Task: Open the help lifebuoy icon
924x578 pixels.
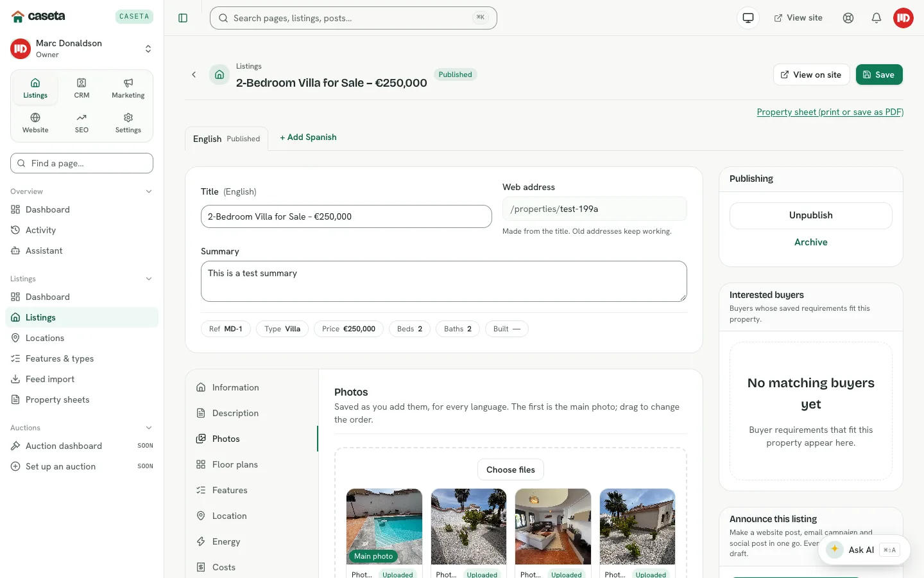Action: pos(848,18)
